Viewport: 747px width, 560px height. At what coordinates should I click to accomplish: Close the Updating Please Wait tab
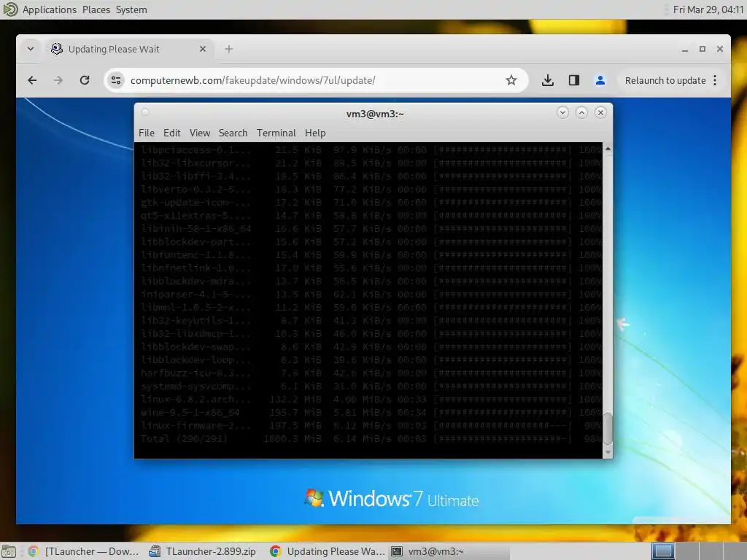[203, 49]
